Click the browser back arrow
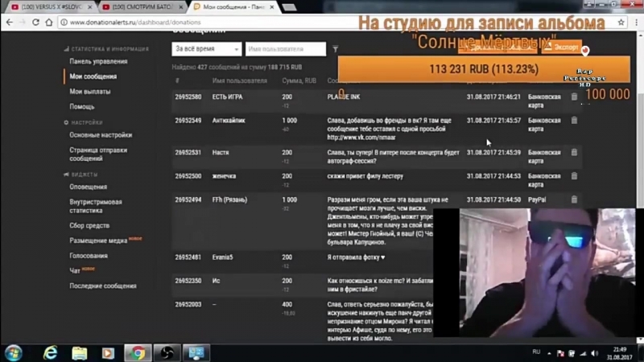The width and height of the screenshot is (644, 362). click(10, 23)
